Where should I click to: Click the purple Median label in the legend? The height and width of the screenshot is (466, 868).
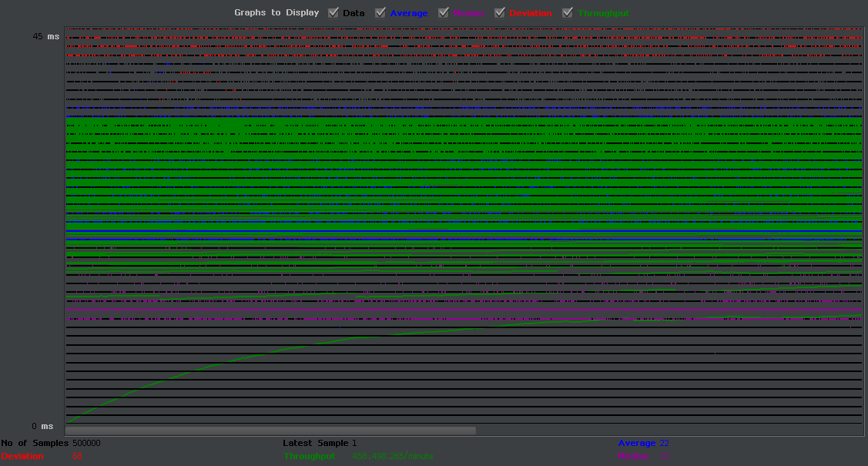[468, 13]
